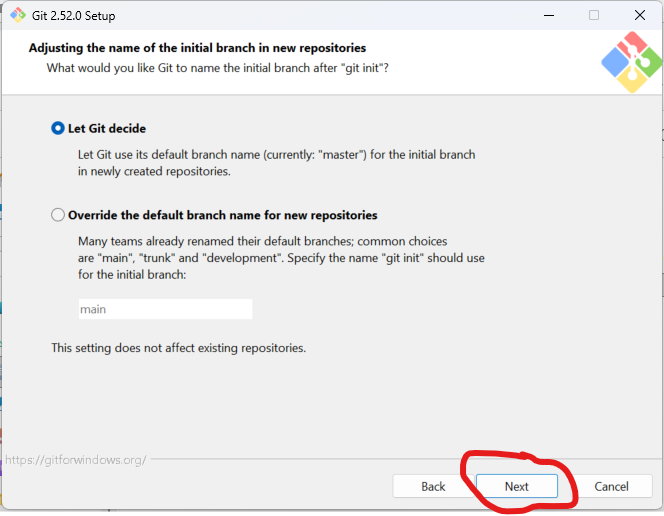Click the heading "Adjusting the name of the initial branch"
Image resolution: width=664 pixels, height=516 pixels.
[197, 48]
